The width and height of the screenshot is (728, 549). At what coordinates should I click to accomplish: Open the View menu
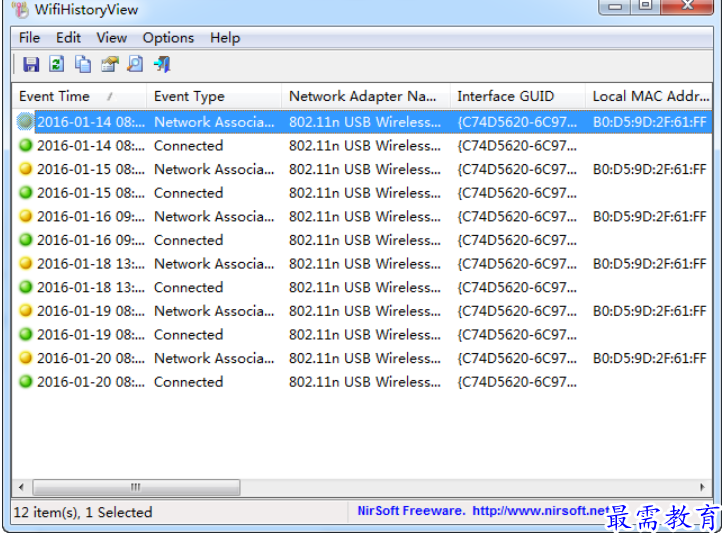click(x=111, y=38)
